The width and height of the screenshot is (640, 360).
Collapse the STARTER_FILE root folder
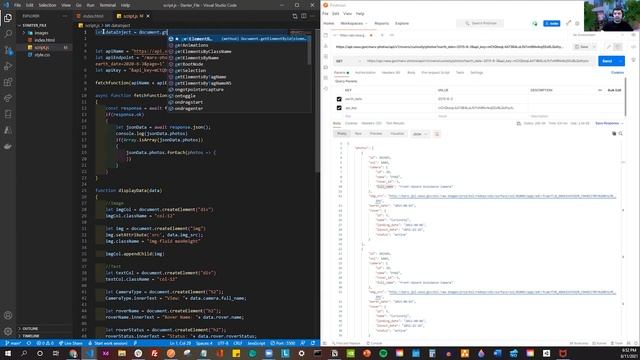point(34,25)
